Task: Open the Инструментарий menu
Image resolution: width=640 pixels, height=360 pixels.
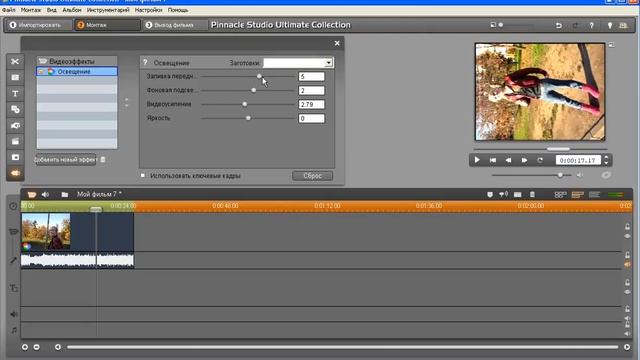Action: coord(108,10)
